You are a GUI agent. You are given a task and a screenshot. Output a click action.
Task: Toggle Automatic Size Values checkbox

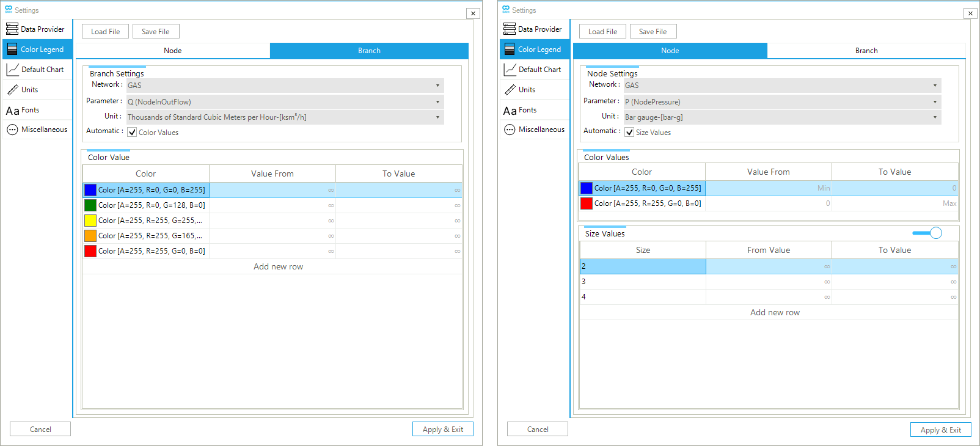tap(629, 132)
